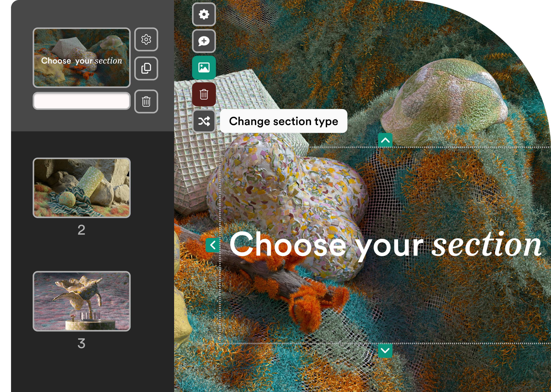This screenshot has height=392, width=551.
Task: Click the green left chevron handle
Action: click(x=213, y=245)
